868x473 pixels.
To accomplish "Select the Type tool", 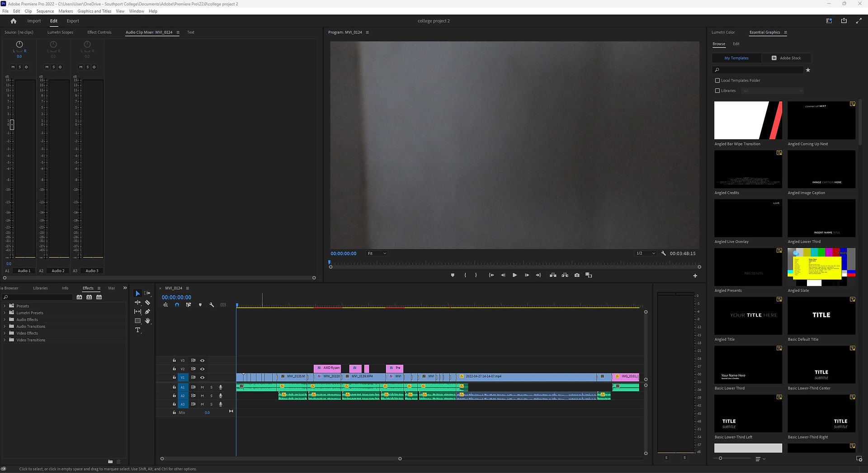I will (138, 330).
